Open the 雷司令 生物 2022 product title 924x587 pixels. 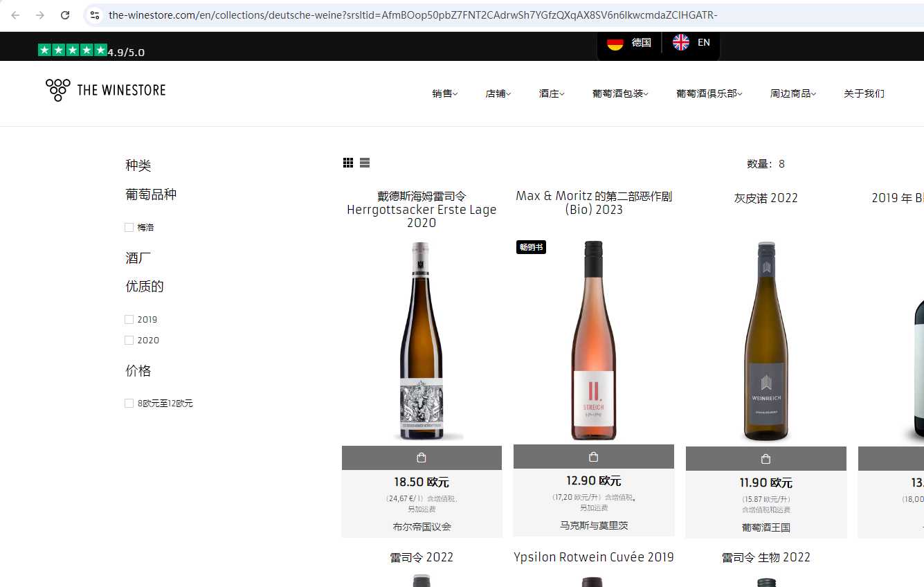[x=766, y=557]
